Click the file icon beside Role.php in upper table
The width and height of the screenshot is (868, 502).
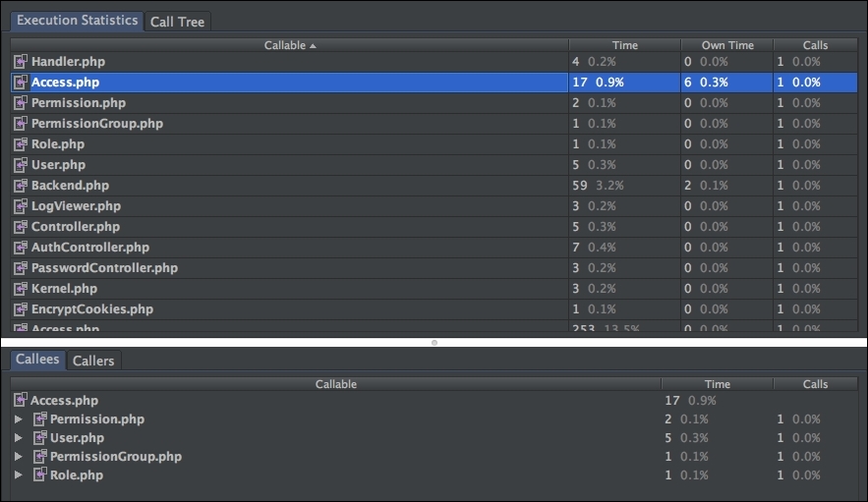[21, 143]
